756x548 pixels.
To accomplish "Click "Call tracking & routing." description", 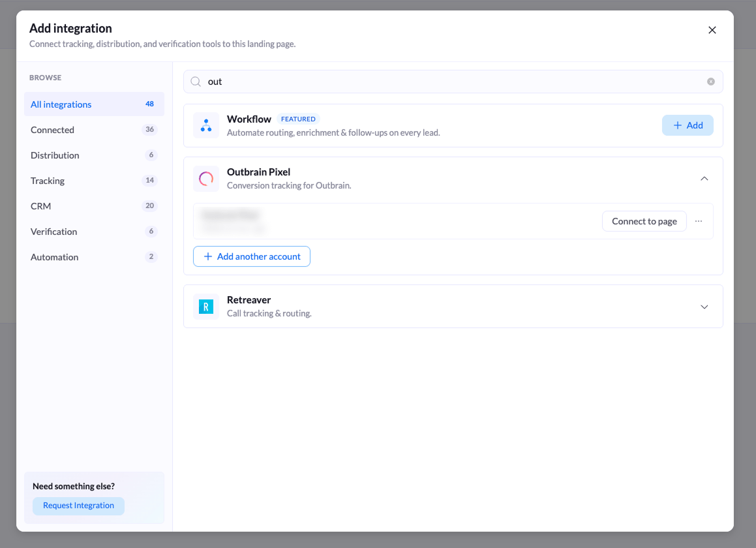I will tap(269, 314).
